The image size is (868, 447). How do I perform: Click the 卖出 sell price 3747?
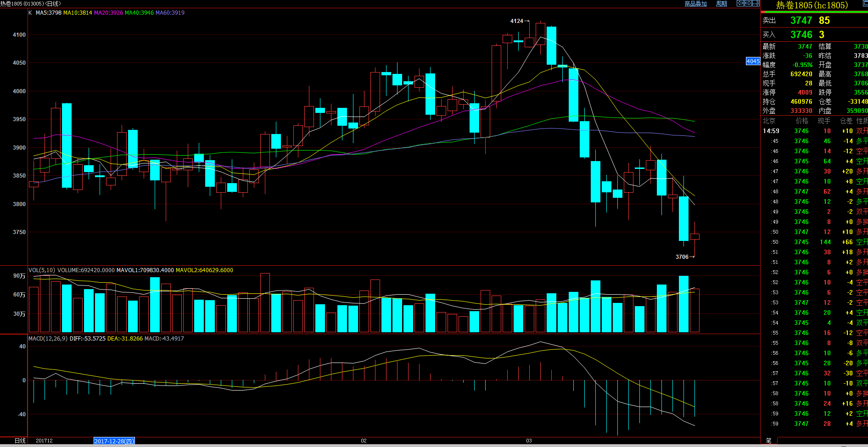coord(801,21)
